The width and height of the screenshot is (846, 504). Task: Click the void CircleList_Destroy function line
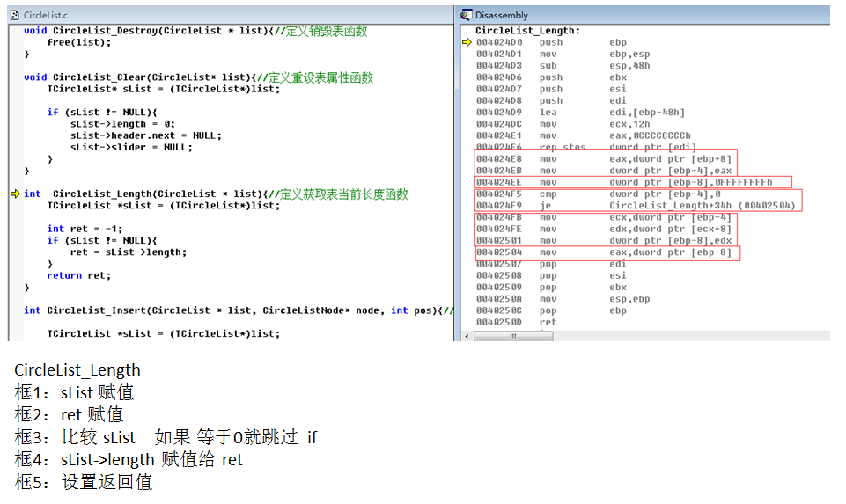(195, 31)
